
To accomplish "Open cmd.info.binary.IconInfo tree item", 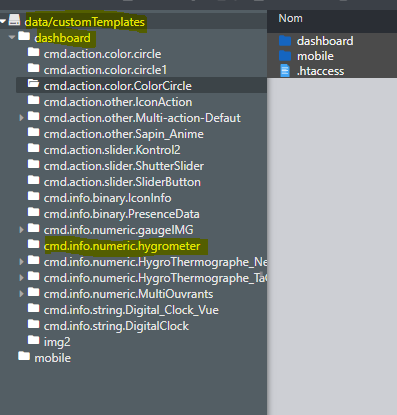I will (107, 198).
